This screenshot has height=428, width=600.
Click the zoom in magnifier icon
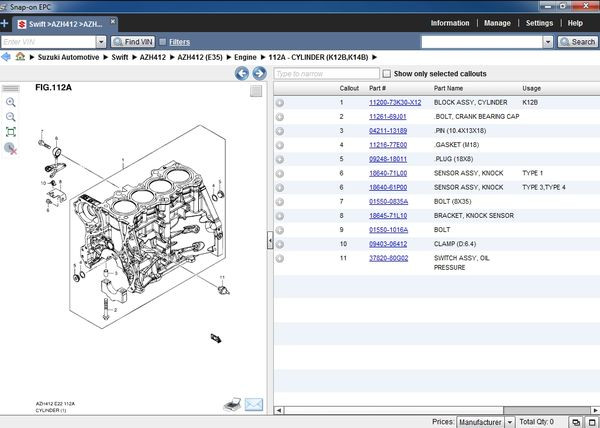11,102
